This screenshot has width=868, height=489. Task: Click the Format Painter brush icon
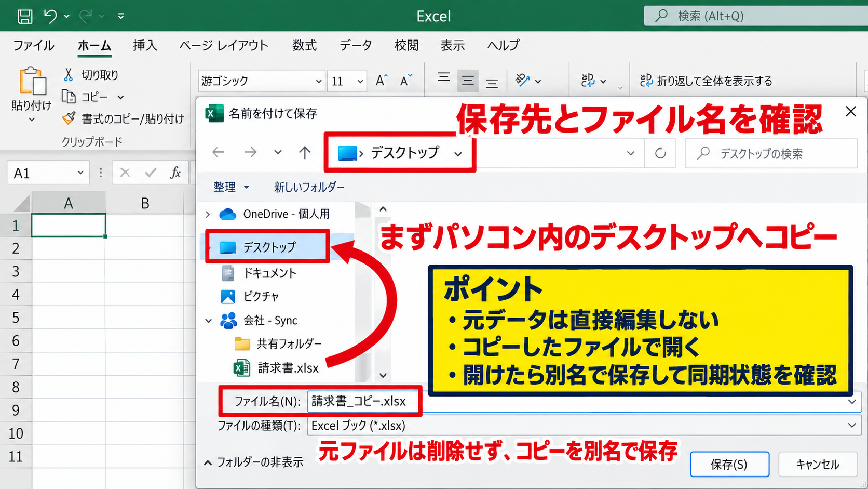[69, 118]
